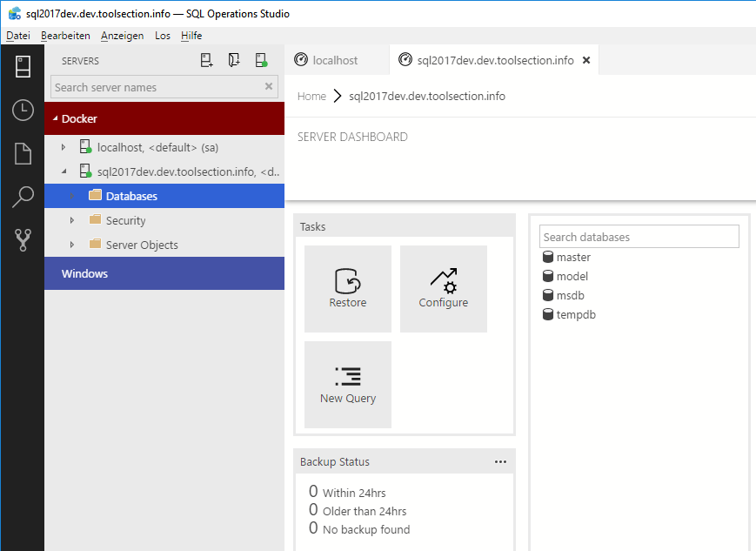Viewport: 756px width, 551px height.
Task: Click the Show Active Connections icon
Action: [x=261, y=60]
